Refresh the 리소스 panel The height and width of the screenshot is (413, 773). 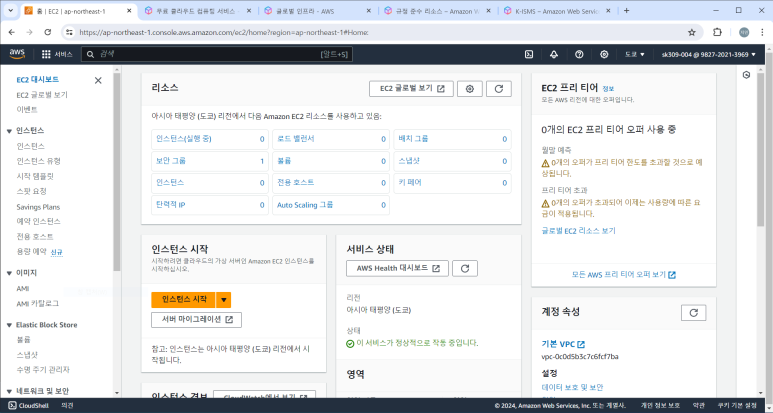(x=499, y=89)
